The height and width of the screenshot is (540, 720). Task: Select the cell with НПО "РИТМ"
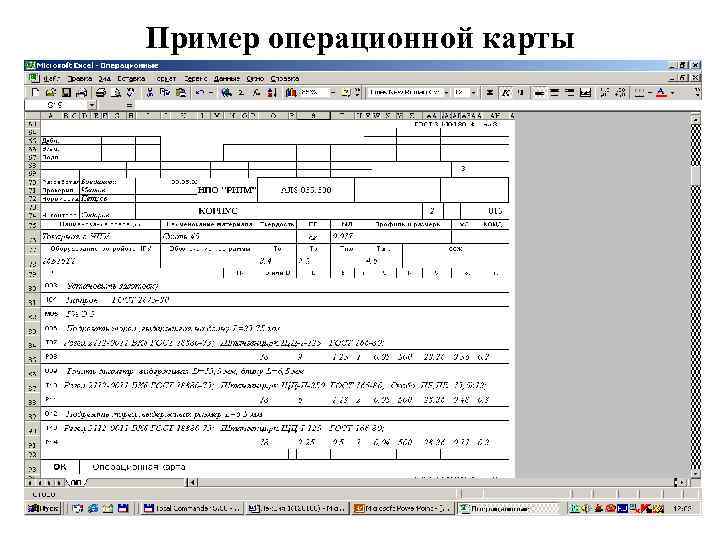227,190
